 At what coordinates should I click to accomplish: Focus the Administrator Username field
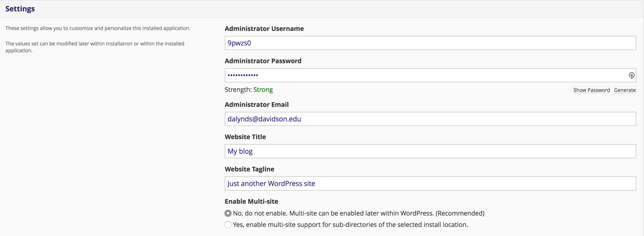(430, 43)
